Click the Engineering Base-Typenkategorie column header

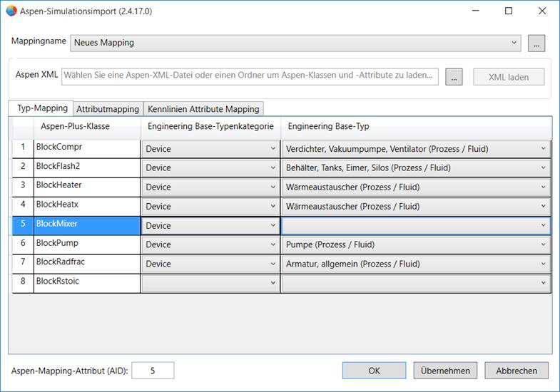click(210, 127)
